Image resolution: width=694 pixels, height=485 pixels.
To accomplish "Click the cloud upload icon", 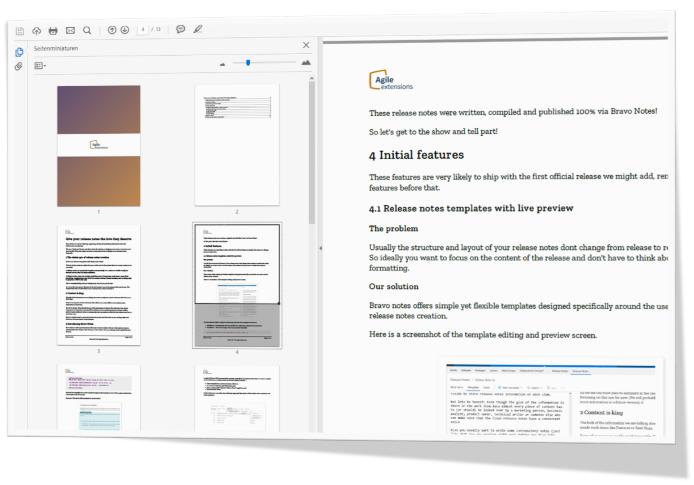I will pyautogui.click(x=37, y=30).
